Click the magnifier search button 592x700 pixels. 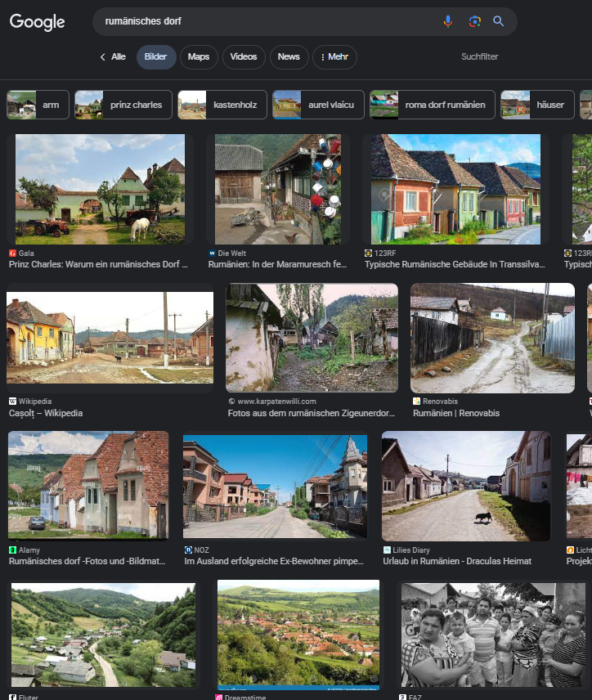[x=499, y=21]
